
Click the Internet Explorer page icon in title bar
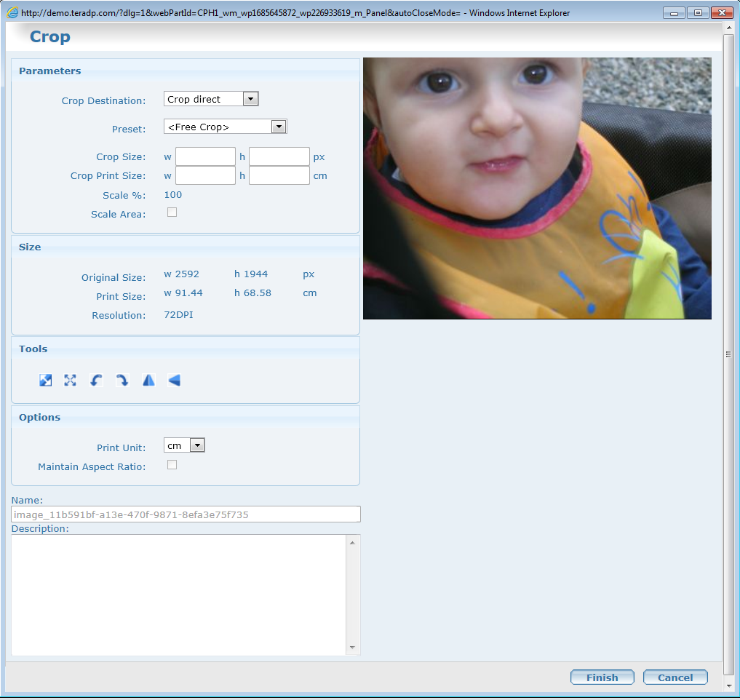pos(13,13)
